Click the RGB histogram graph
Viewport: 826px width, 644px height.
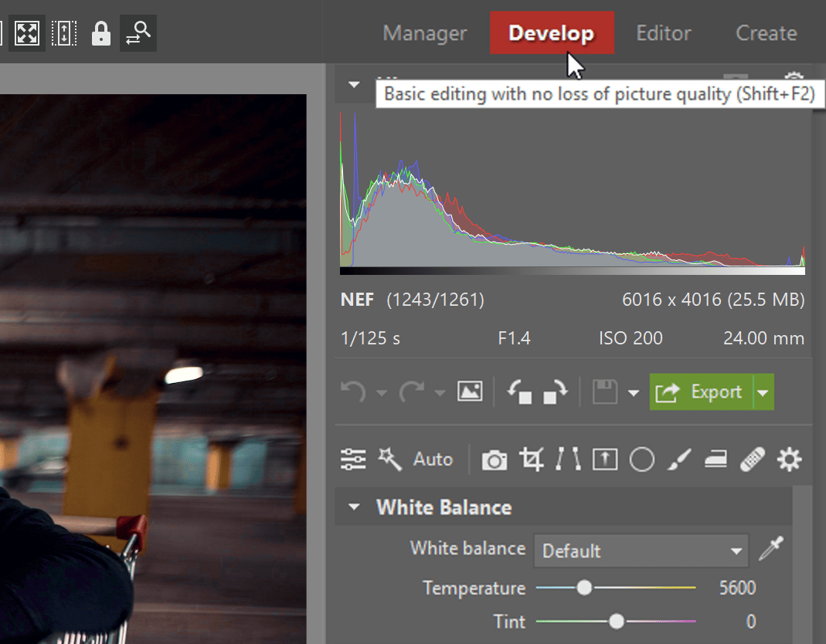coord(572,193)
